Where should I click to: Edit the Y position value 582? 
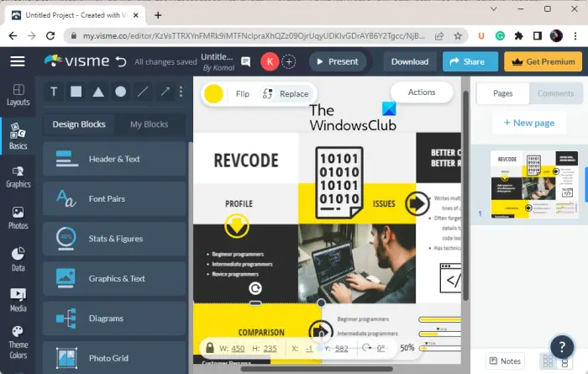point(341,349)
